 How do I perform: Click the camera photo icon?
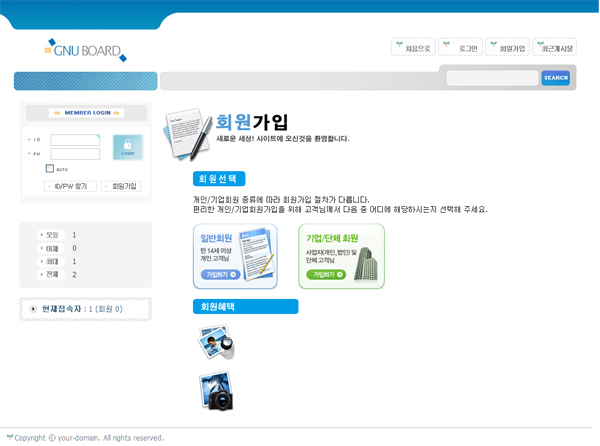click(x=216, y=391)
